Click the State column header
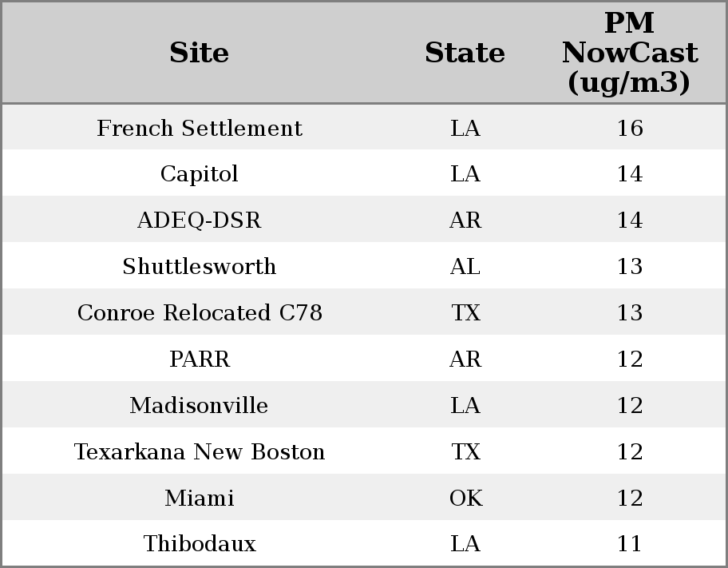Image resolution: width=728 pixels, height=568 pixels. (465, 53)
